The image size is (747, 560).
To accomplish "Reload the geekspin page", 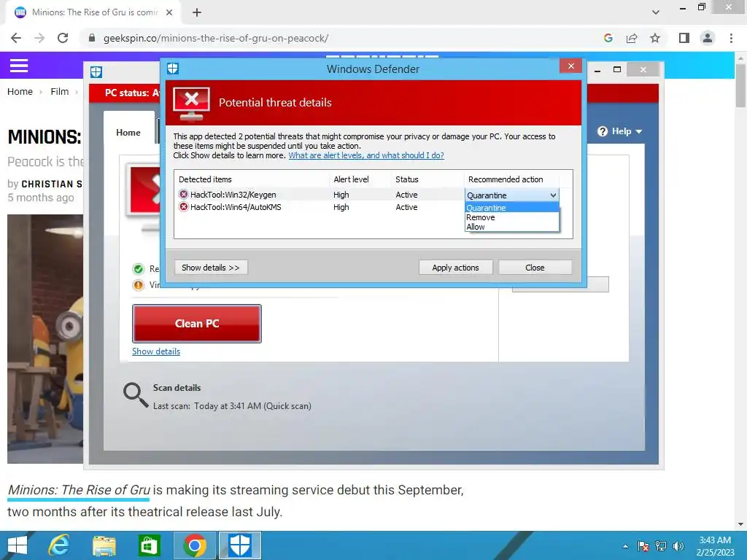I will click(63, 38).
